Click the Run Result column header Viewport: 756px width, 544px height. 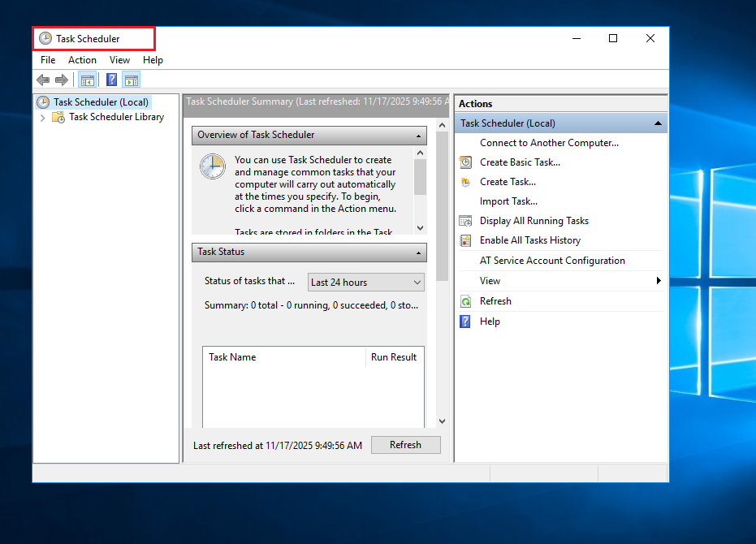pyautogui.click(x=395, y=357)
